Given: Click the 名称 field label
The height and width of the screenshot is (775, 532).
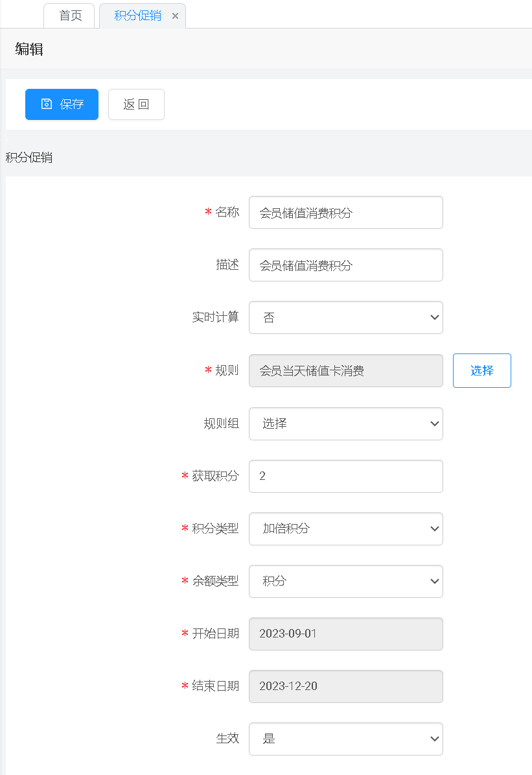Looking at the screenshot, I should pos(227,212).
